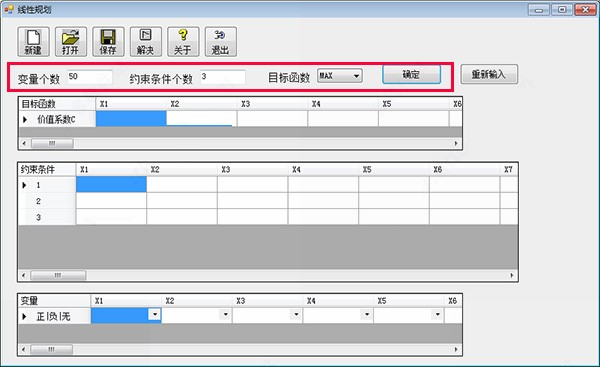Click row header 2 in 约束条件 table
Image resolution: width=600 pixels, height=367 pixels.
click(47, 201)
